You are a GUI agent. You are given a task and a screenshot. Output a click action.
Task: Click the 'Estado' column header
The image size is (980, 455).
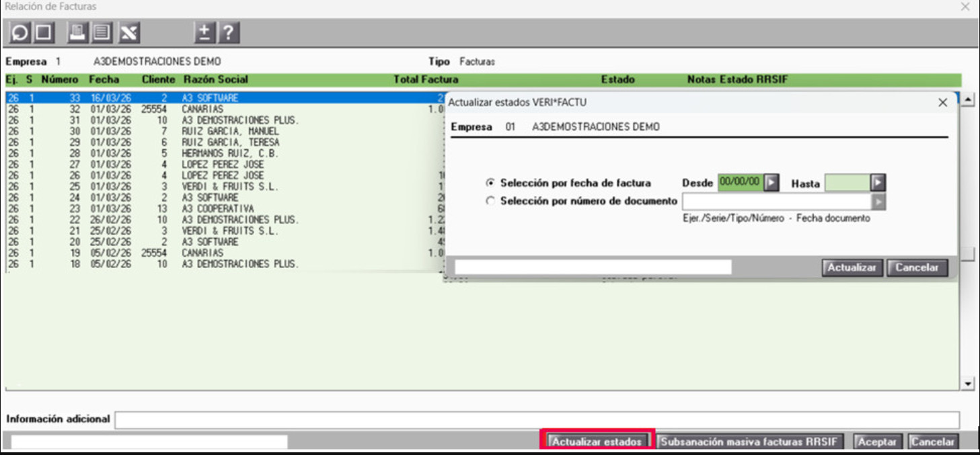pyautogui.click(x=617, y=79)
